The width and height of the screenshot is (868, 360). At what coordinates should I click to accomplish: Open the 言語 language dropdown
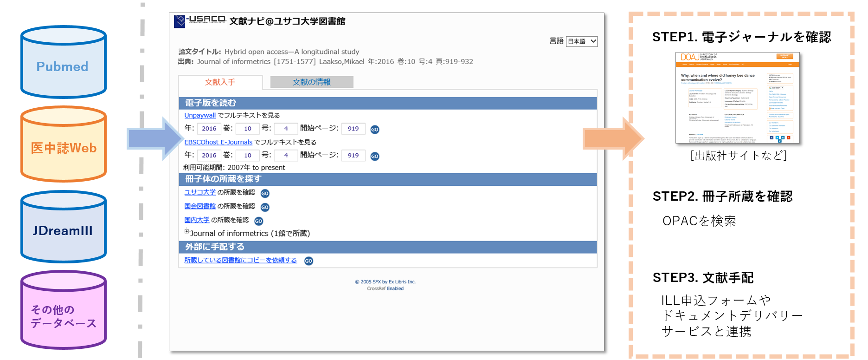pos(582,41)
